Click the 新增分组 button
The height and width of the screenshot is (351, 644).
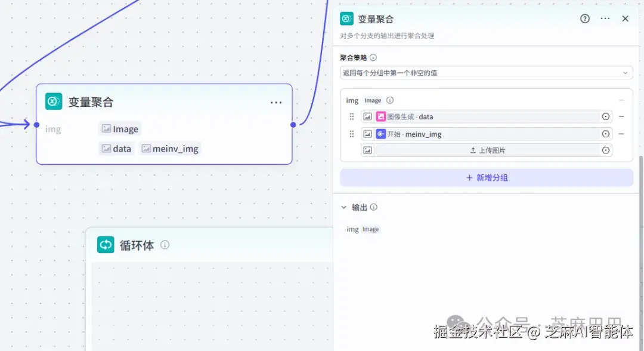tap(486, 178)
